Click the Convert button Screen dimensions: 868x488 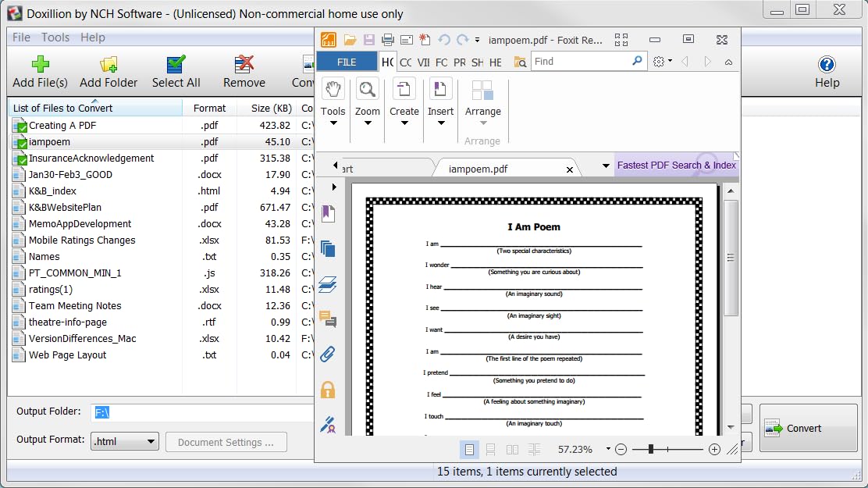coord(808,428)
